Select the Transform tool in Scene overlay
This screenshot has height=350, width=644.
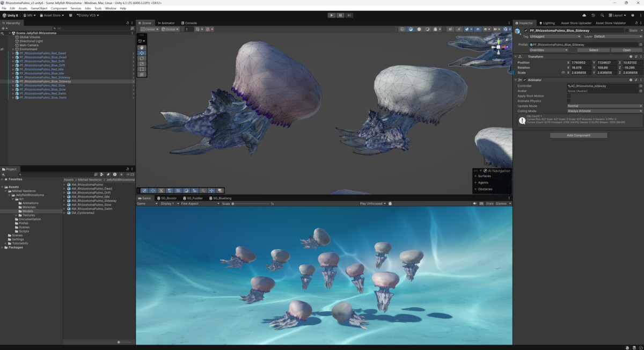click(x=142, y=74)
